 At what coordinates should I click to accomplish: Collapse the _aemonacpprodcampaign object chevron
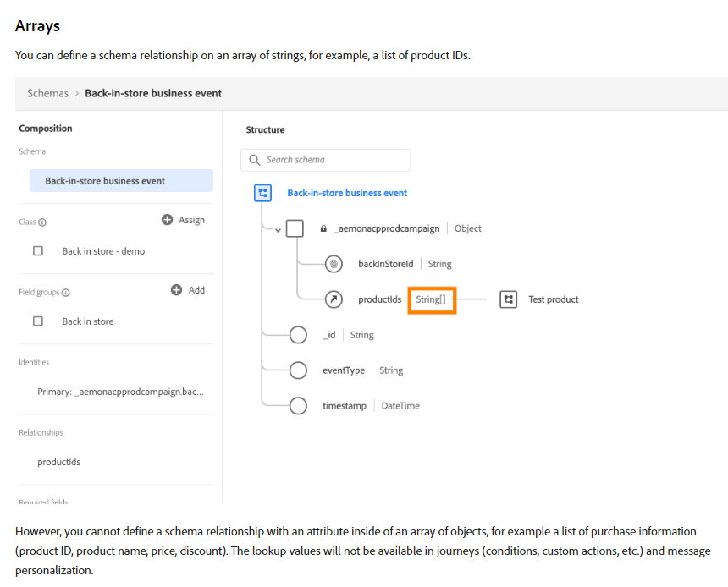pos(277,229)
